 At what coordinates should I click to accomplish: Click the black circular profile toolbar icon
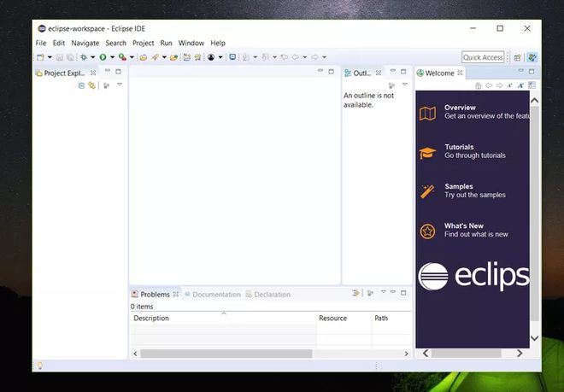(x=211, y=57)
